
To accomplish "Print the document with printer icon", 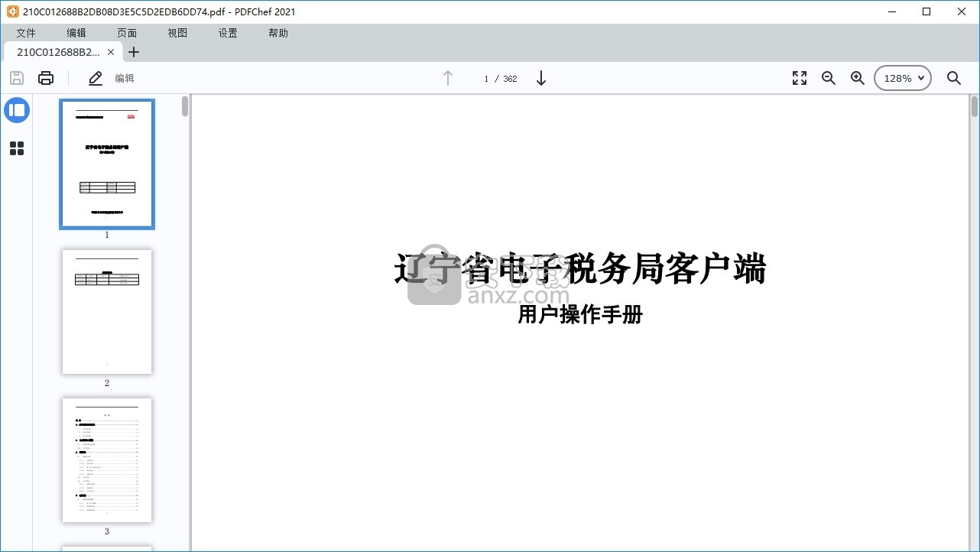I will [46, 78].
